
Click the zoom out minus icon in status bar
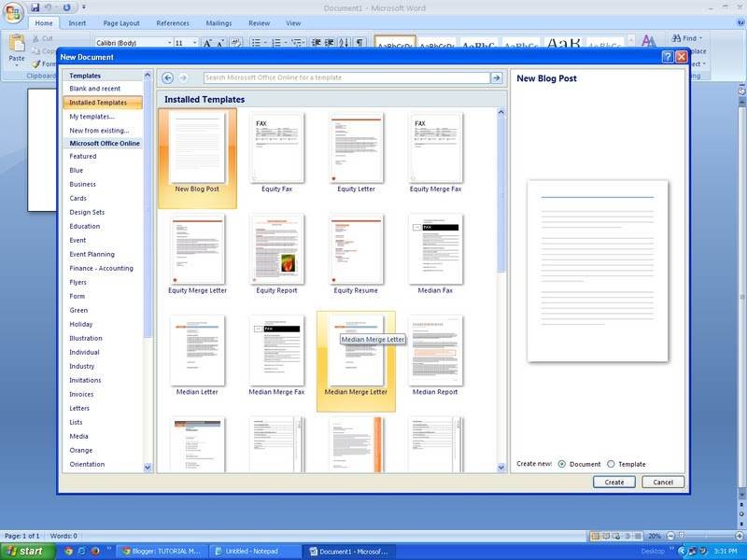click(x=670, y=536)
